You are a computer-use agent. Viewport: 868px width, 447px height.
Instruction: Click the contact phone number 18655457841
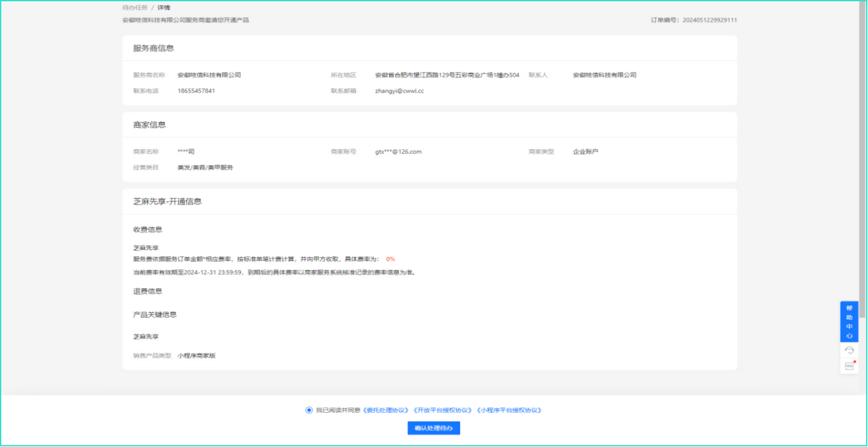196,91
